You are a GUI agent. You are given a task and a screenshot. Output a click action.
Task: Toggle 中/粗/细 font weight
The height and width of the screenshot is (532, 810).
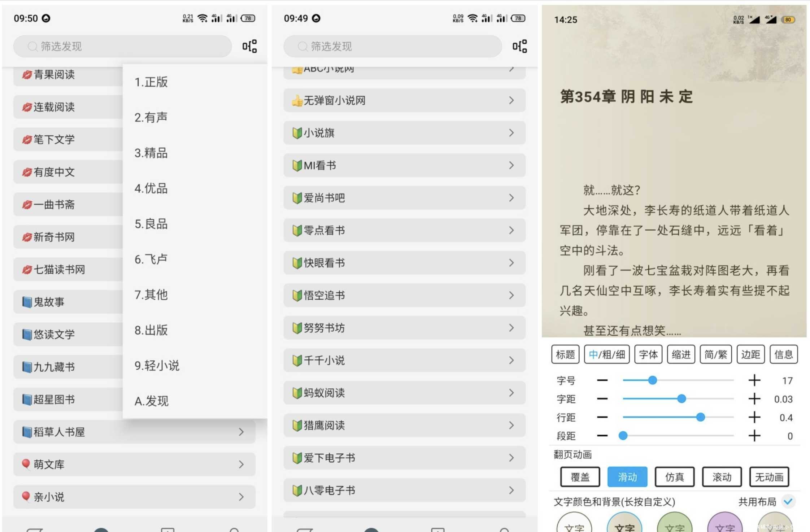[607, 354]
